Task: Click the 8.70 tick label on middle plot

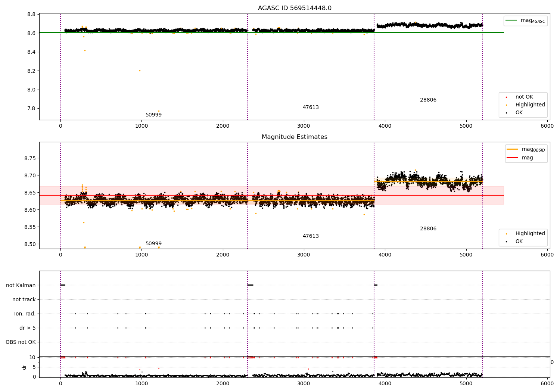Action: click(x=30, y=175)
